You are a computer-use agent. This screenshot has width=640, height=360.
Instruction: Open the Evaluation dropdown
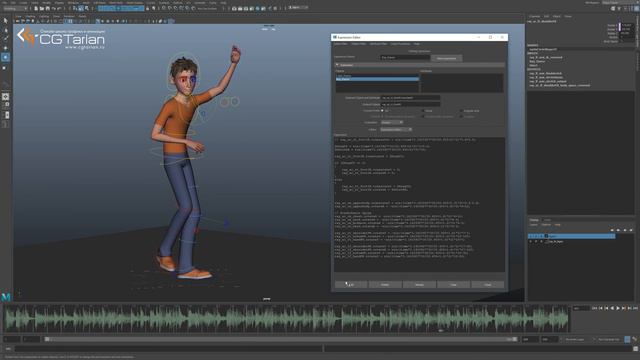392,122
